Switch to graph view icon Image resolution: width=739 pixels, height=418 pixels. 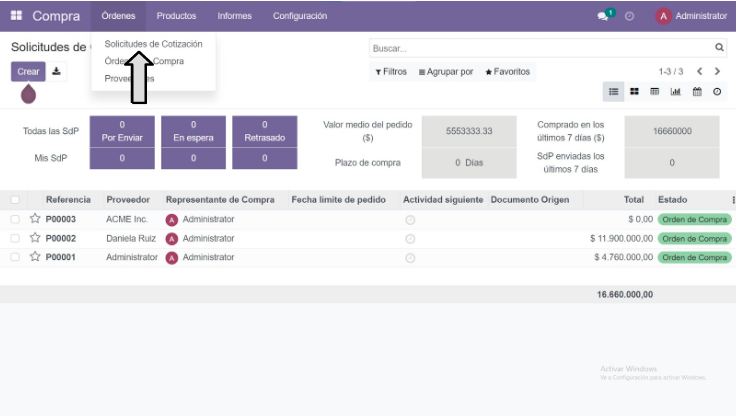[675, 92]
